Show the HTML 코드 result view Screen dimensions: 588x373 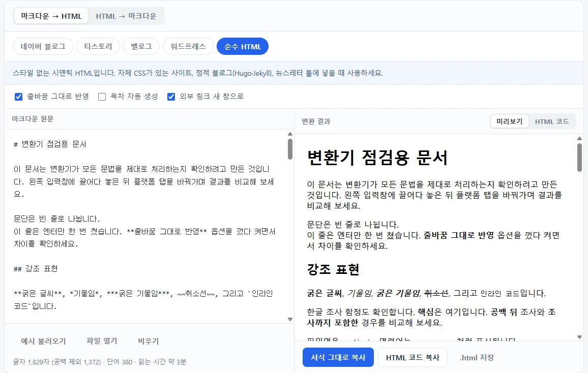[551, 121]
